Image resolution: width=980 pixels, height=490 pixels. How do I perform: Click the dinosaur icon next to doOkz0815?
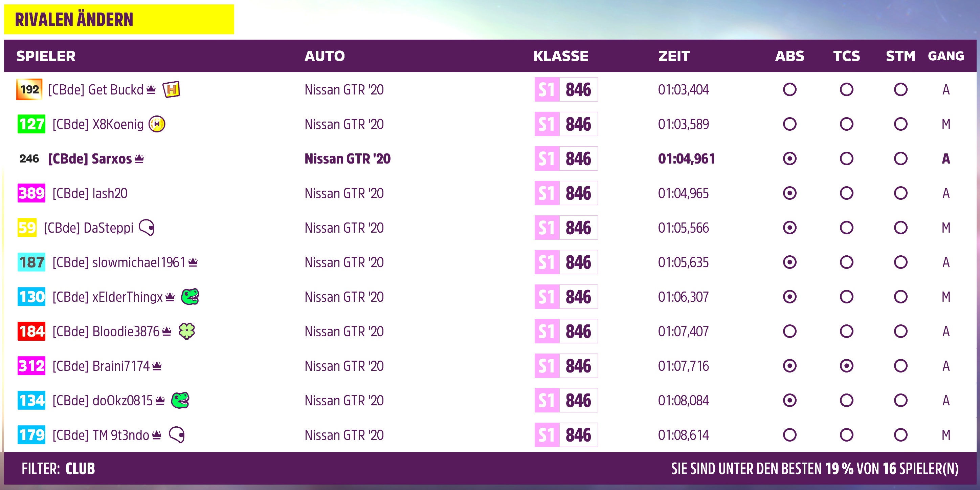[x=180, y=400]
